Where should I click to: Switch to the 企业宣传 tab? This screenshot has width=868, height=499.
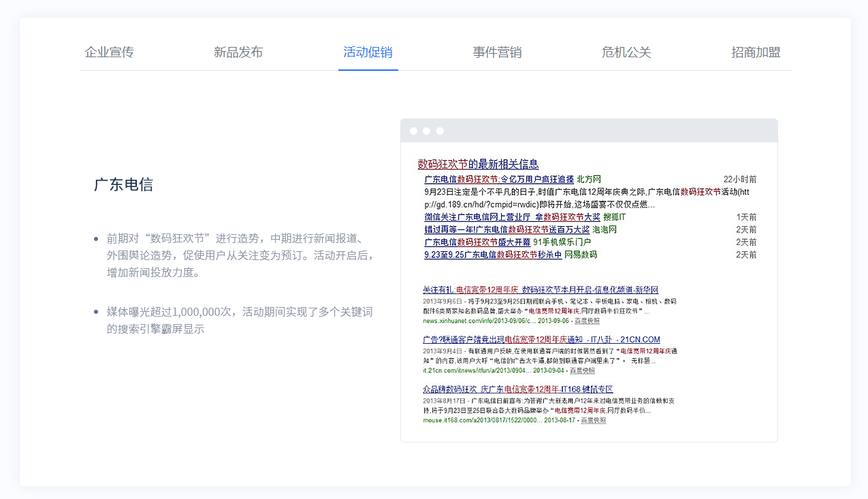coord(109,52)
